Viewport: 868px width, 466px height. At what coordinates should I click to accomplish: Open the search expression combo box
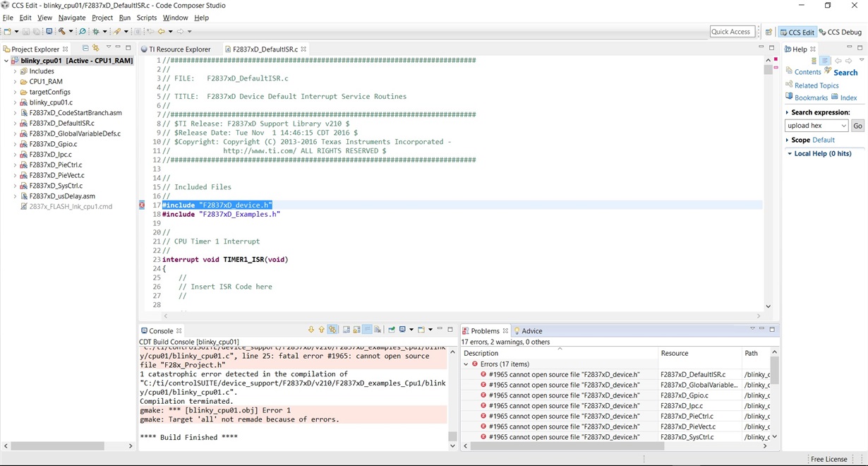(x=816, y=125)
